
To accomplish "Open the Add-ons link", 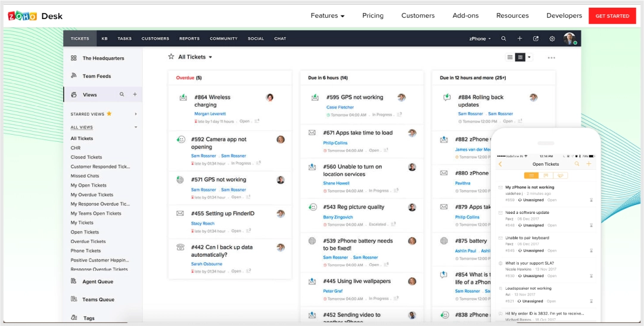I will pyautogui.click(x=465, y=15).
